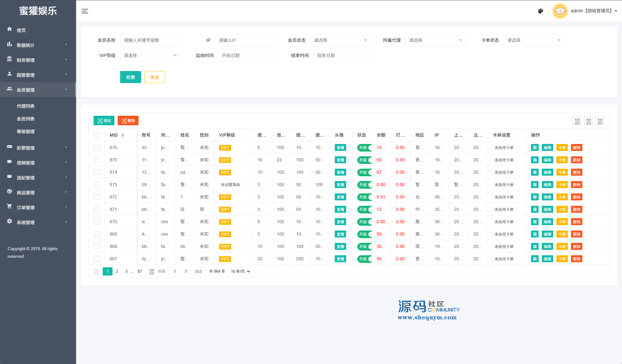622x364 pixels.
Task: Sort the table by MID column arrows
Action: (x=123, y=135)
